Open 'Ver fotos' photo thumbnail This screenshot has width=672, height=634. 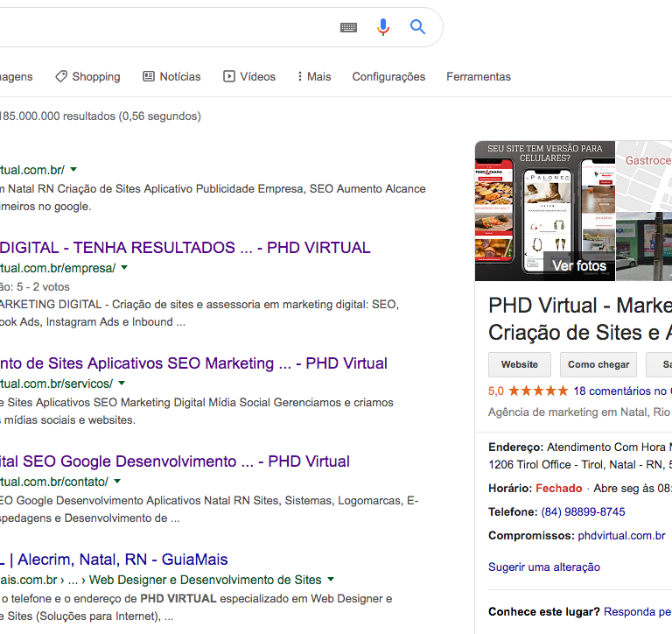[545, 211]
